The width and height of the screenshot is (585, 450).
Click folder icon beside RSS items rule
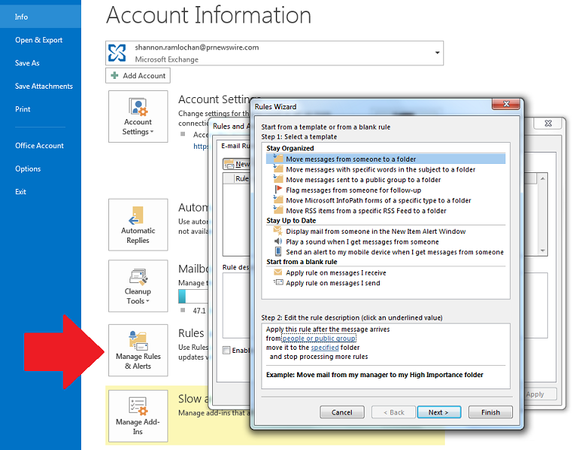[278, 210]
